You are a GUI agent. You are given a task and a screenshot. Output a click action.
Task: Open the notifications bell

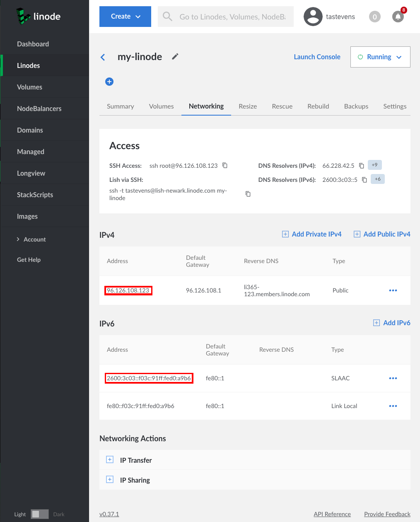398,17
